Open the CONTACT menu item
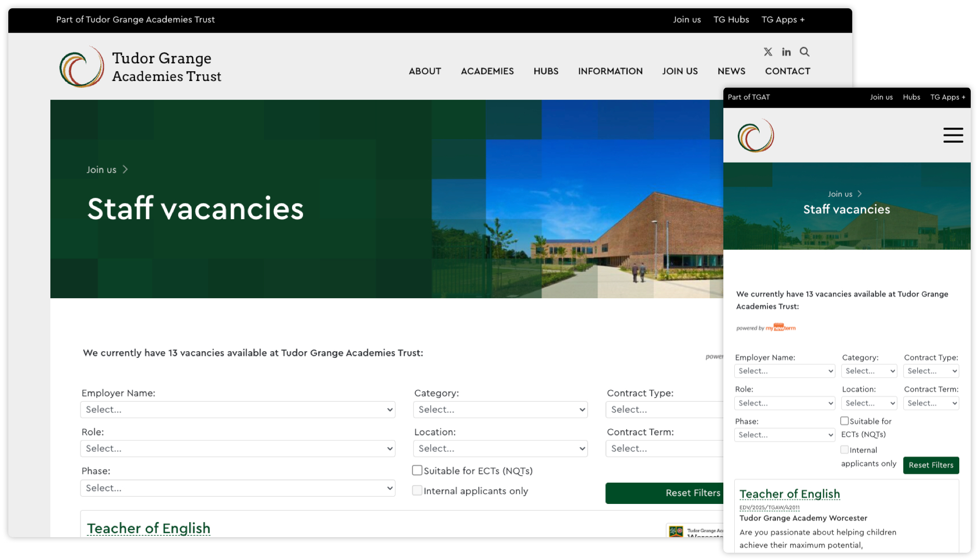The height and width of the screenshot is (560, 978). point(787,71)
